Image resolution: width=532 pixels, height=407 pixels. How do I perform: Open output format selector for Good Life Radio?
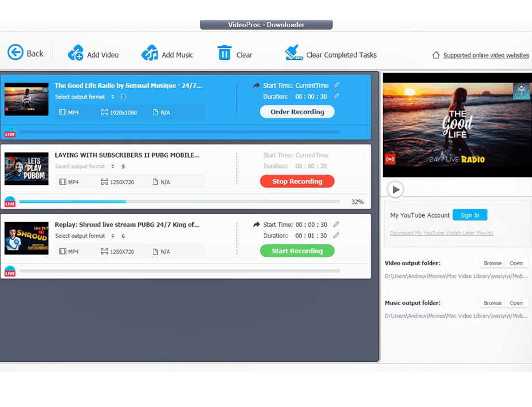(x=113, y=97)
